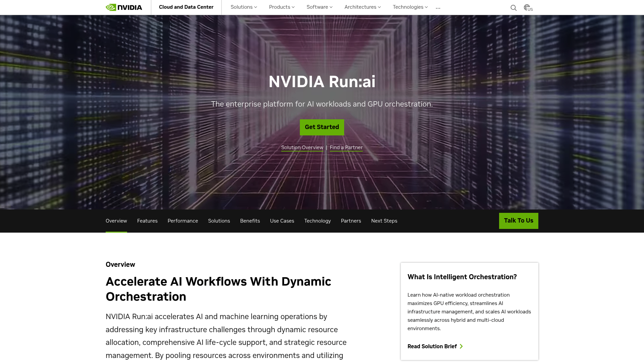Open the three-dots more menu
Image resolution: width=644 pixels, height=362 pixels.
[438, 8]
